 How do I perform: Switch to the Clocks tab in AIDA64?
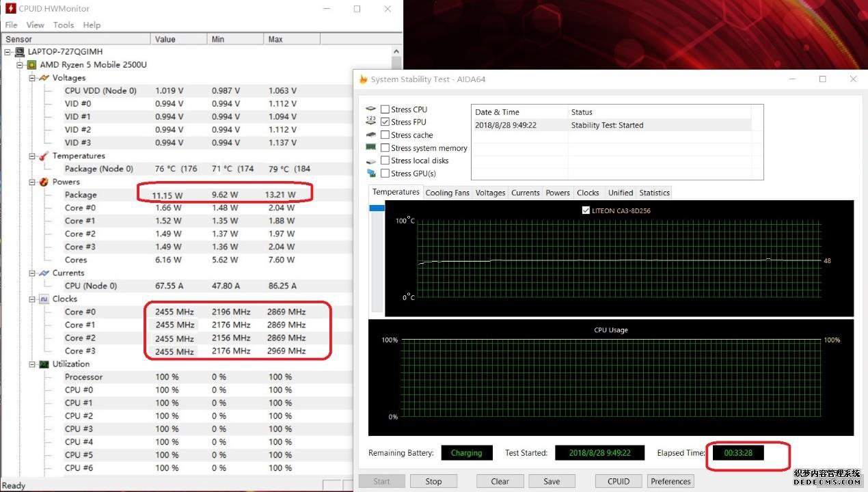588,193
